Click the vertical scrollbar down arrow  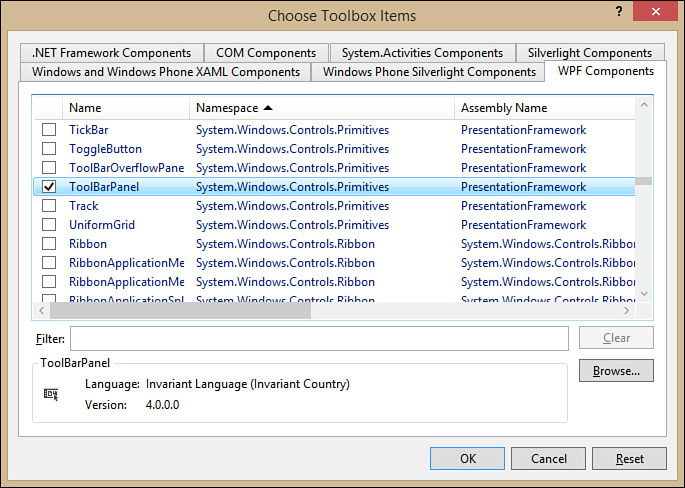point(644,293)
